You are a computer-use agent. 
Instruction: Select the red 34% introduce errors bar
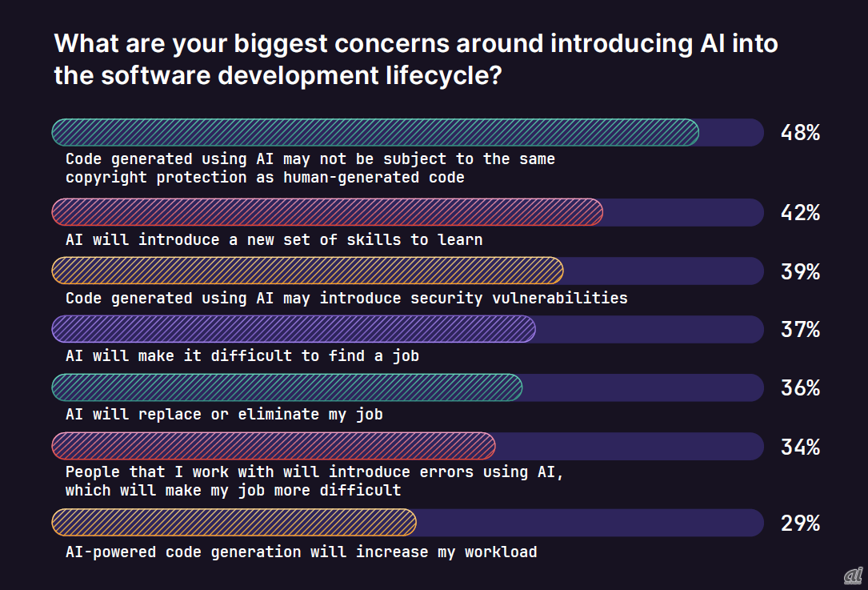[x=274, y=446]
